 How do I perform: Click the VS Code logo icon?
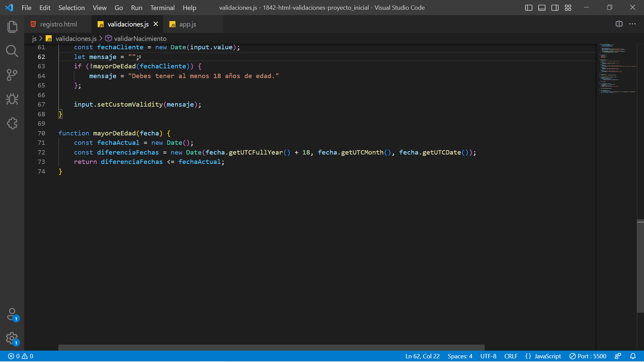[9, 7]
